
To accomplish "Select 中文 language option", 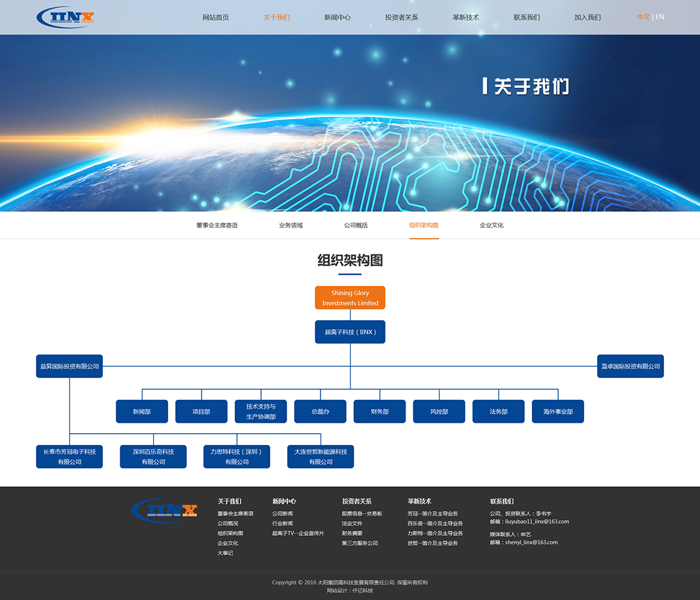I will tap(642, 17).
